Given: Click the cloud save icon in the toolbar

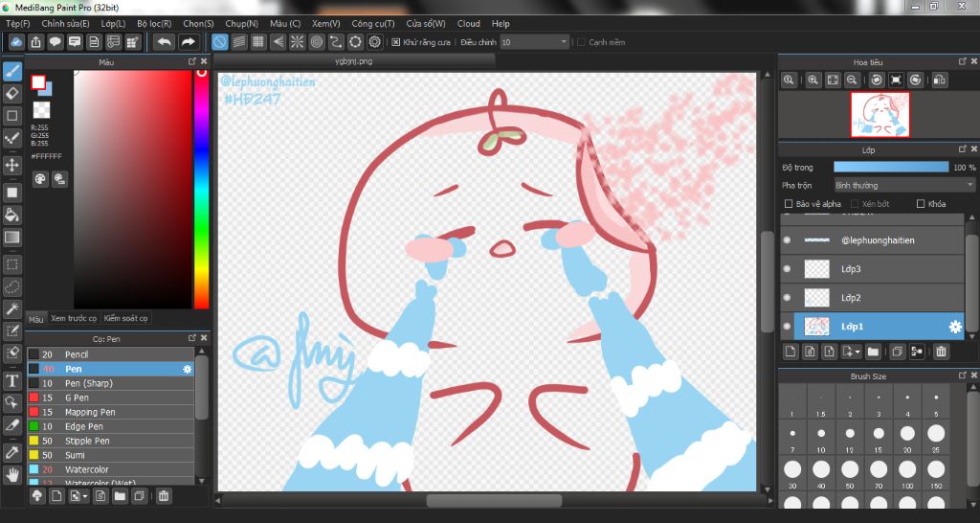Looking at the screenshot, I should pyautogui.click(x=17, y=42).
